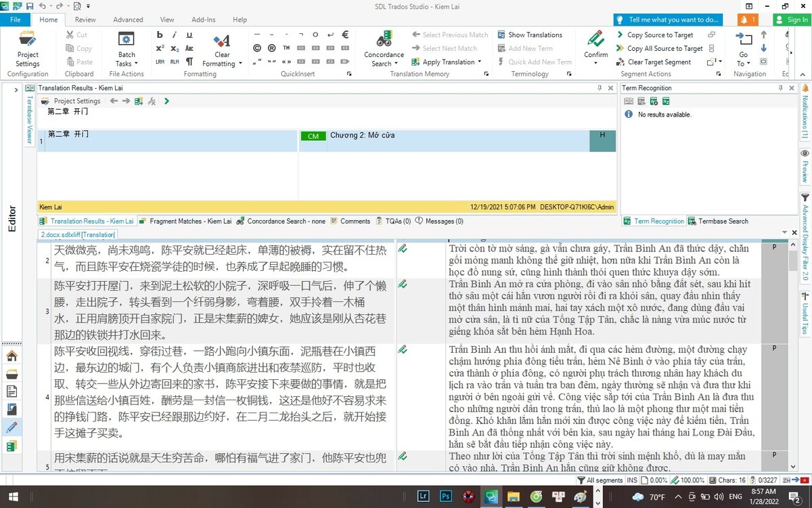Insert the copyright symbol from QuickInsert
The height and width of the screenshot is (508, 812).
pyautogui.click(x=257, y=48)
